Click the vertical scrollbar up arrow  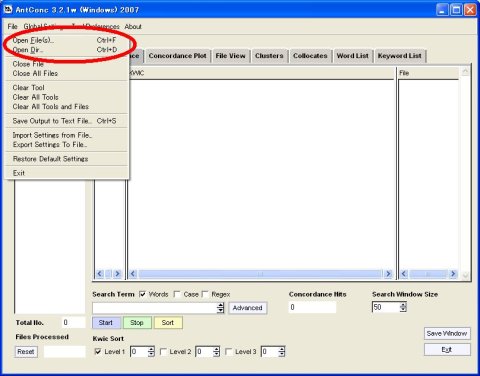pyautogui.click(x=465, y=71)
